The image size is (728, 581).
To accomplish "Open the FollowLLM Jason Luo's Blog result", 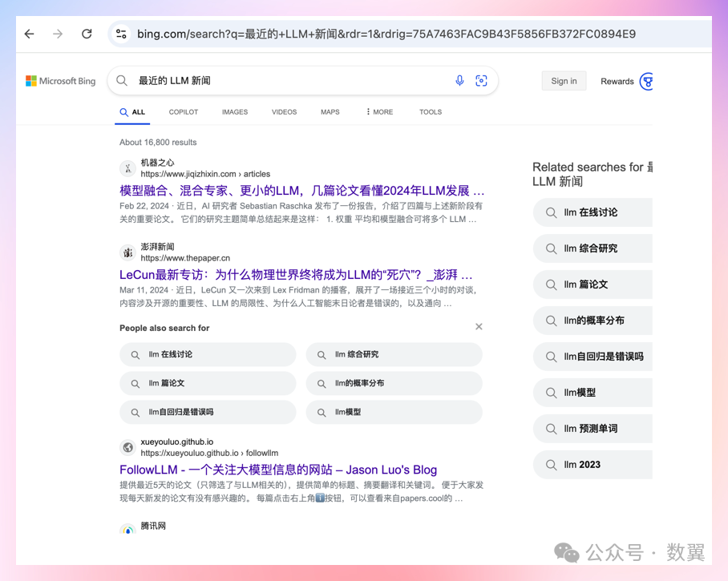I will click(278, 470).
